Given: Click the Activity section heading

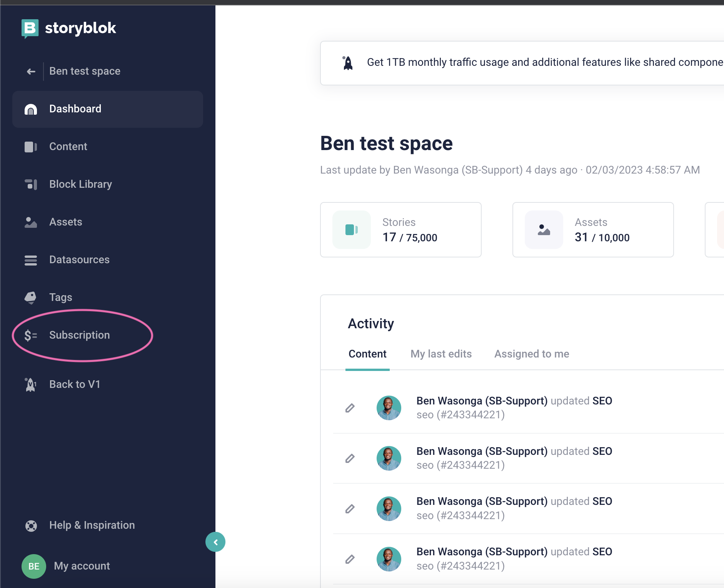Looking at the screenshot, I should pyautogui.click(x=371, y=324).
